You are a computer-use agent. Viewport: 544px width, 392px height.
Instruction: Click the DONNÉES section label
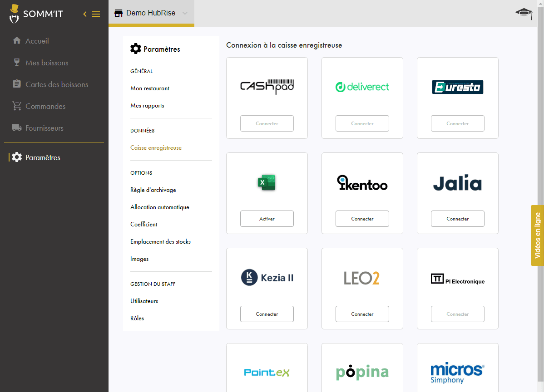point(143,131)
